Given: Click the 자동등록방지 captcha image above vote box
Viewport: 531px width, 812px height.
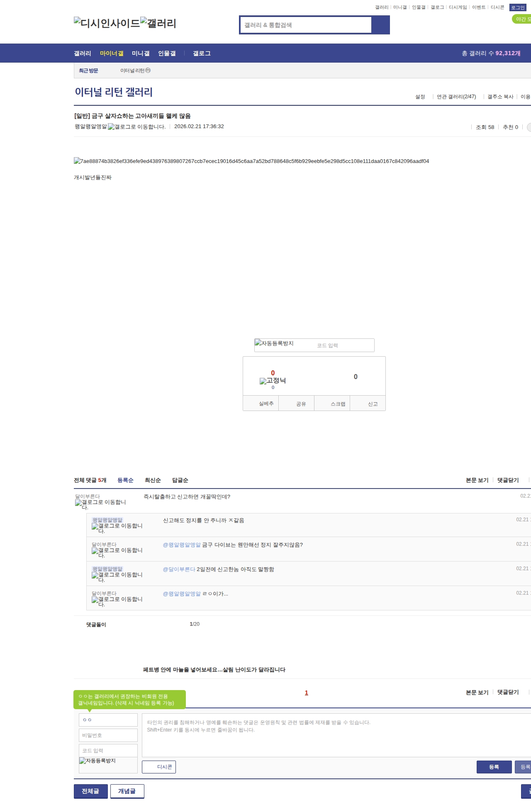Looking at the screenshot, I should click(x=274, y=343).
